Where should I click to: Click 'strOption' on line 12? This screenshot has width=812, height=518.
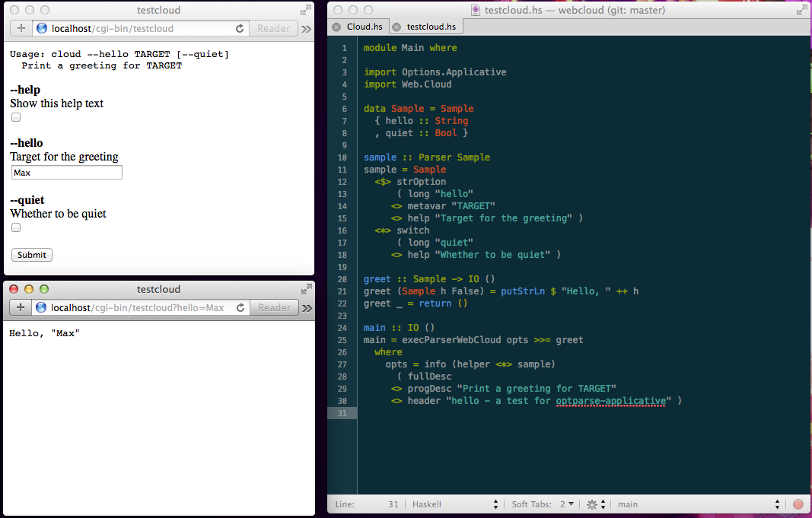click(421, 182)
